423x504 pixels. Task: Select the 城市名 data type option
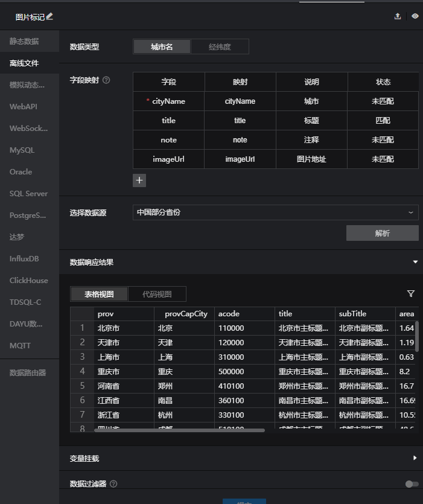[162, 47]
